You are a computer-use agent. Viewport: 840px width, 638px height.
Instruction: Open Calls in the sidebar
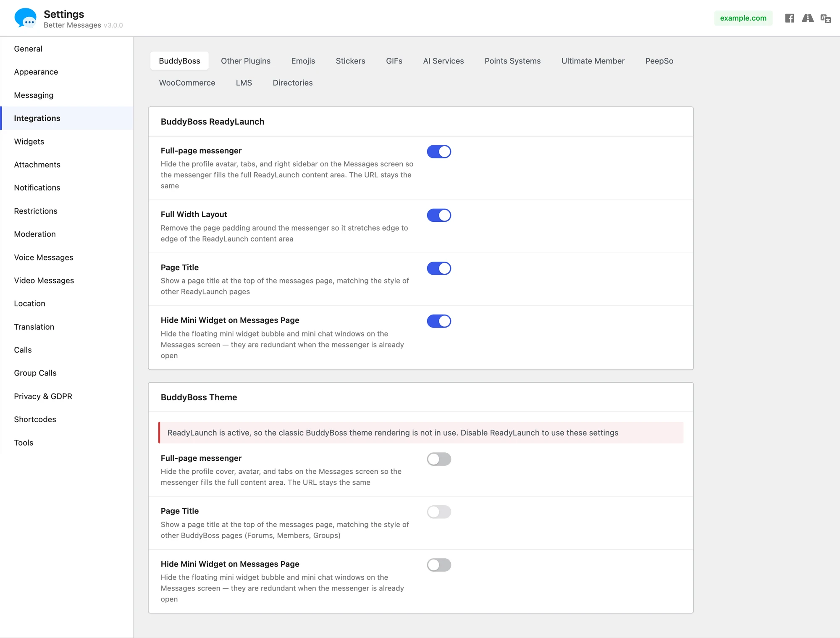(x=66, y=350)
